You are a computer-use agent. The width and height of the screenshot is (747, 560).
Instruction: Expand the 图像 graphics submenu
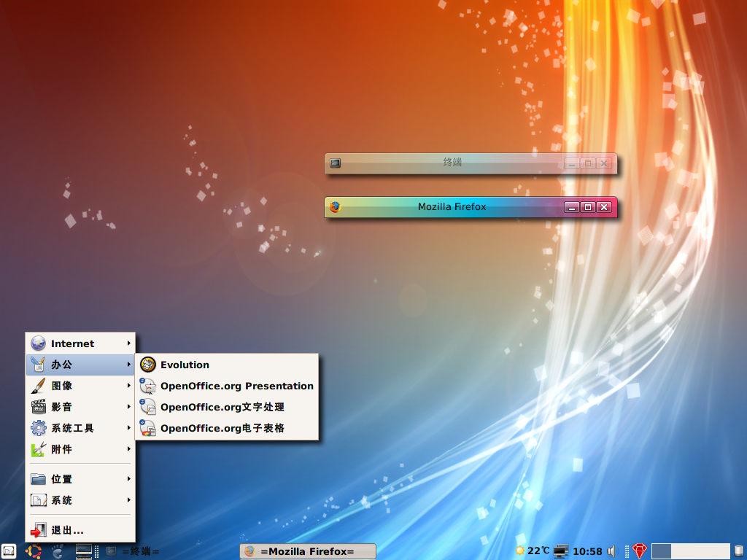tap(80, 386)
